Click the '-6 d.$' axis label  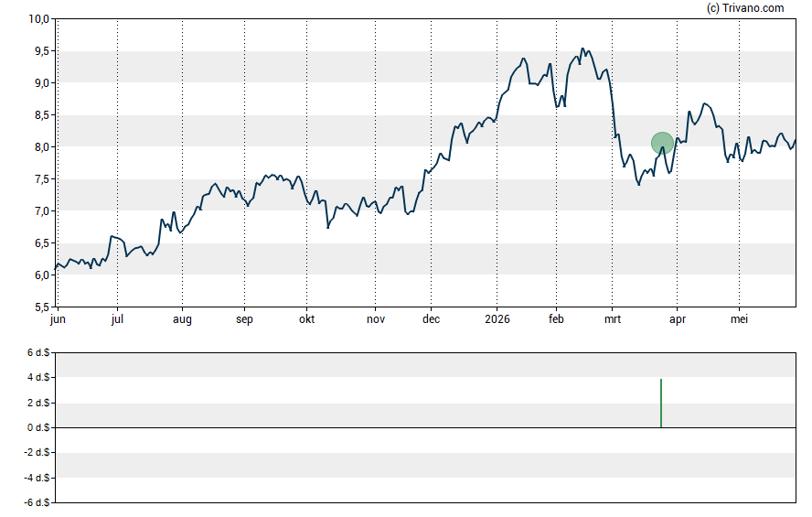pyautogui.click(x=37, y=502)
